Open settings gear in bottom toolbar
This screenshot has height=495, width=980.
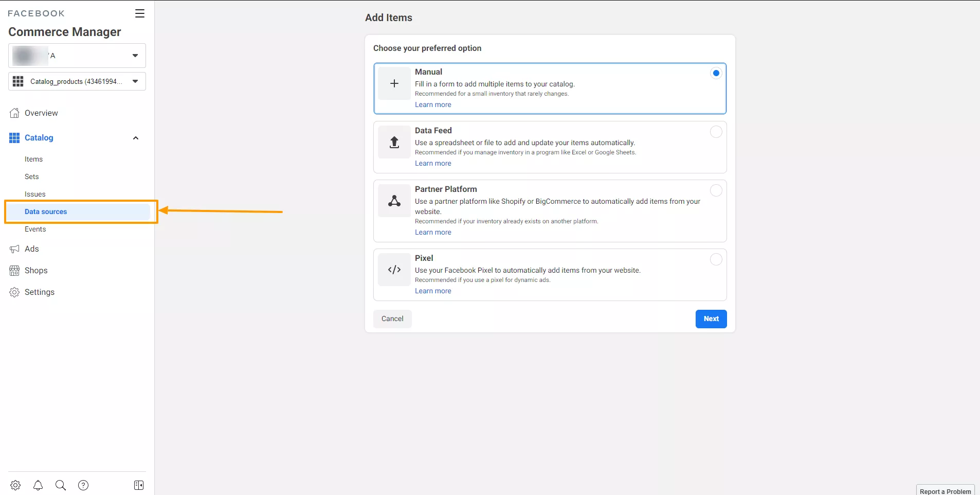15,485
